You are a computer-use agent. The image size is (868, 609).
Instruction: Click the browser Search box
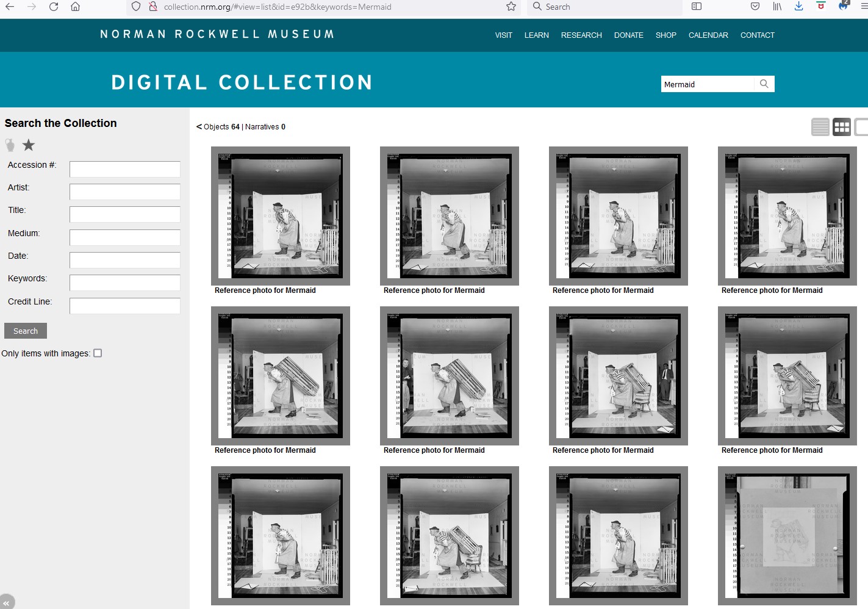pyautogui.click(x=604, y=7)
